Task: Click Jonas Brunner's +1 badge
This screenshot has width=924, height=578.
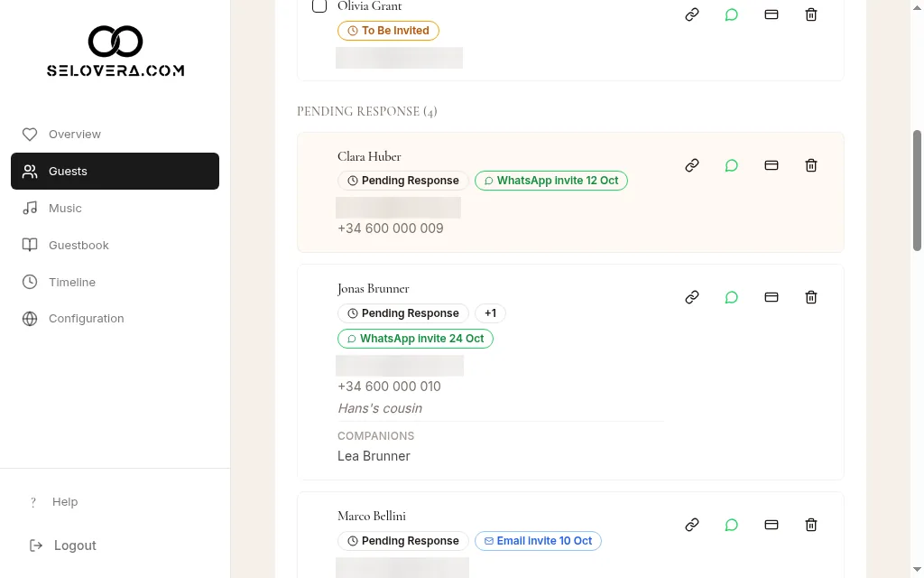Action: 490,313
